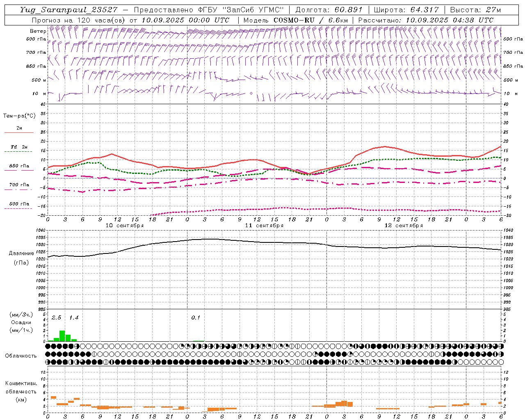Click the model name COSMO-RU / 6.6км
Screen dimensions: 525x420
(x=310, y=20)
